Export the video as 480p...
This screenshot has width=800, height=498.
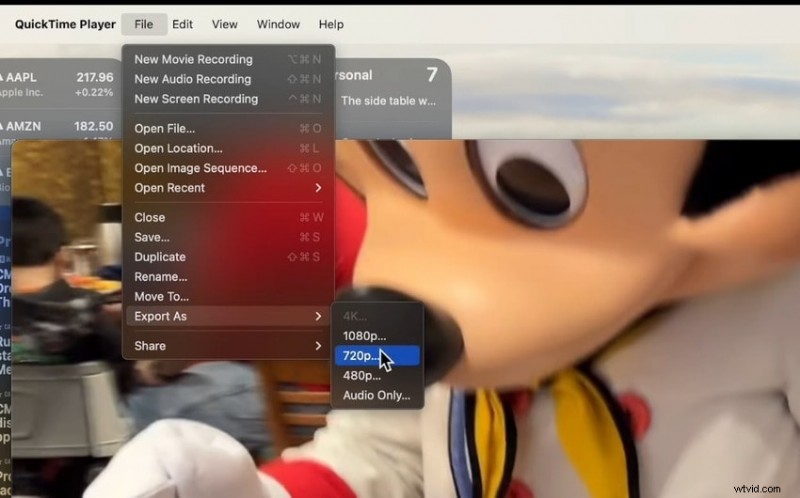point(377,376)
